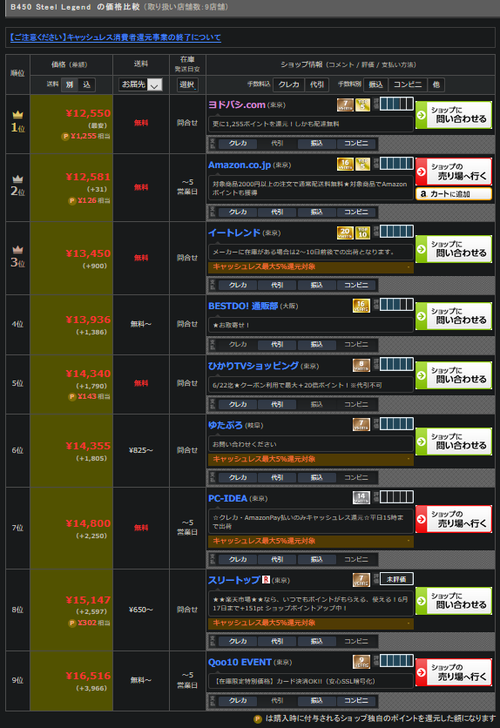Click ヨドバシ.com's TOP 5 badge
Screen dimensions: 500x728
click(x=363, y=105)
